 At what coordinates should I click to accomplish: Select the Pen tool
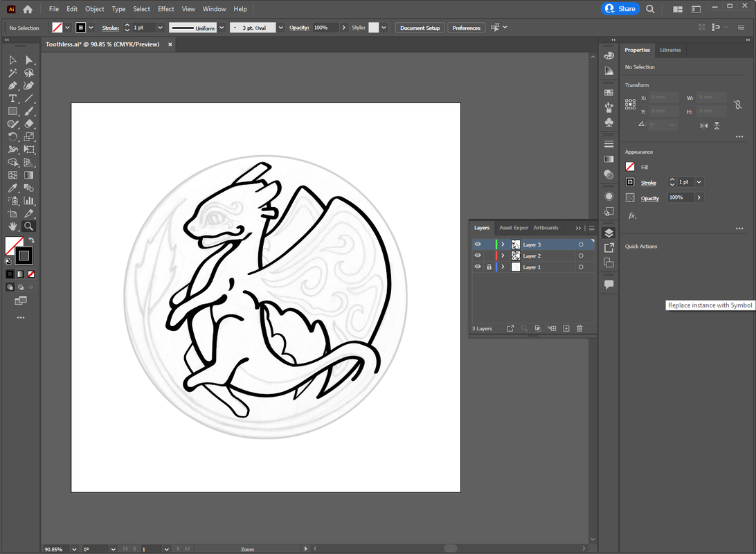click(12, 86)
